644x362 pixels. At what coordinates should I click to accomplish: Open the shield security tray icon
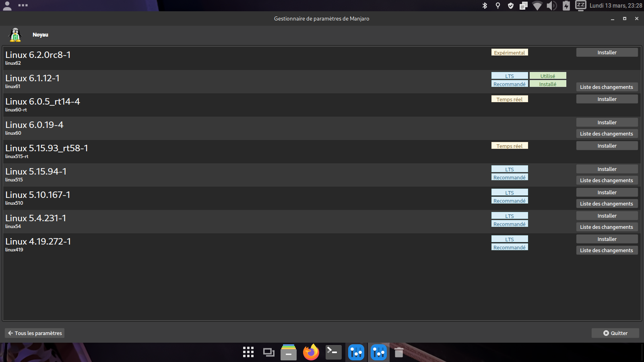[511, 6]
